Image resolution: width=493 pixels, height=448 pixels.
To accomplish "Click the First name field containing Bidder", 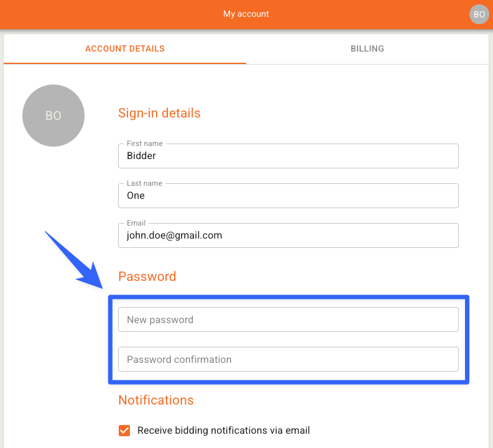I will 288,156.
